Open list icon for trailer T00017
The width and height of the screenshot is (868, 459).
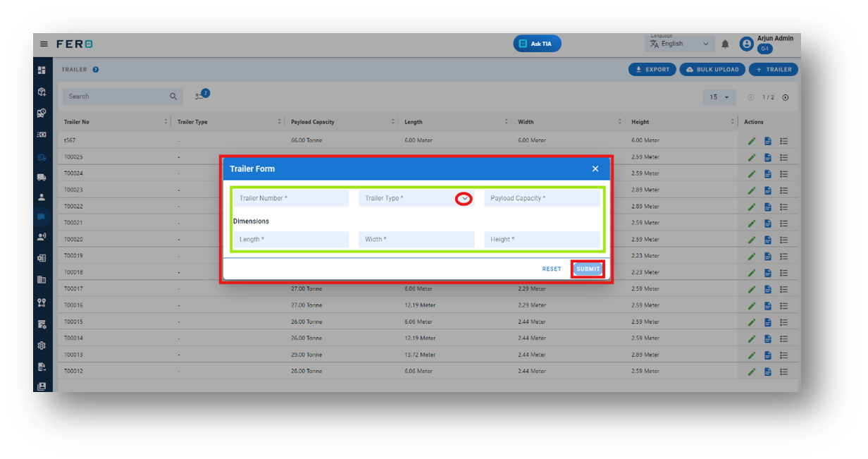point(784,289)
